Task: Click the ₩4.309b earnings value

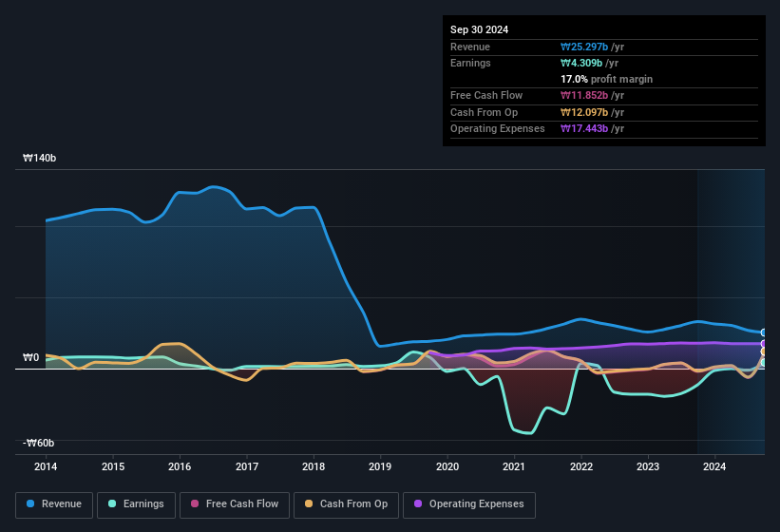Action: point(581,63)
